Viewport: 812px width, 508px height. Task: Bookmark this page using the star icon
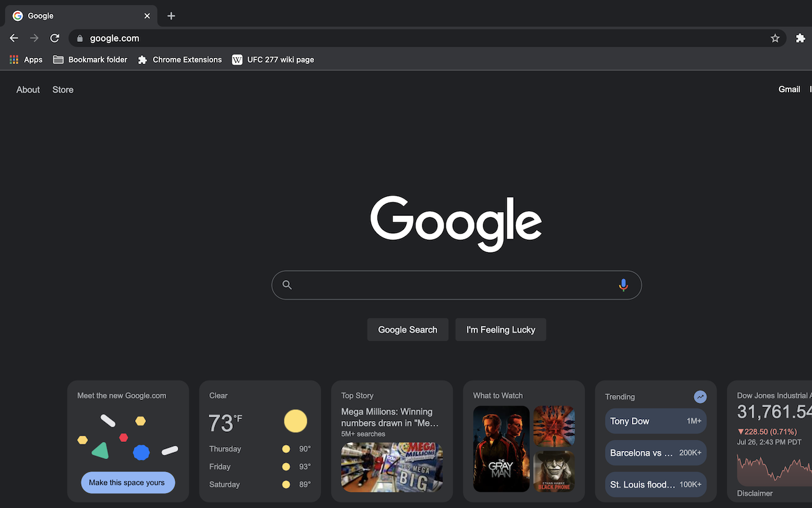point(775,38)
